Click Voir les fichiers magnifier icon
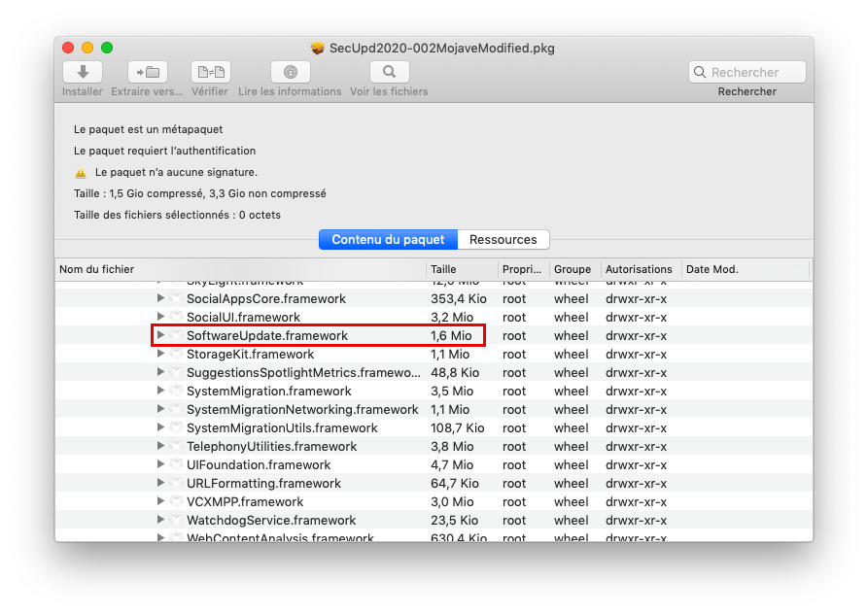This screenshot has height=614, width=868. 390,72
